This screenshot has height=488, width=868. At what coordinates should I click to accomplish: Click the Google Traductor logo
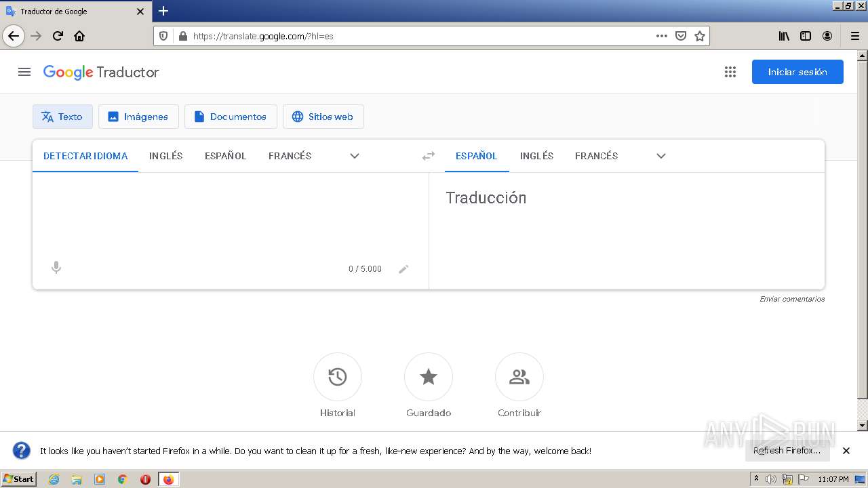pos(101,72)
